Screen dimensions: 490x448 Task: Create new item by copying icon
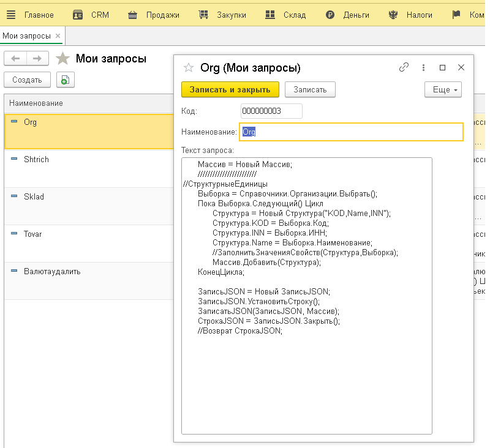(x=66, y=80)
